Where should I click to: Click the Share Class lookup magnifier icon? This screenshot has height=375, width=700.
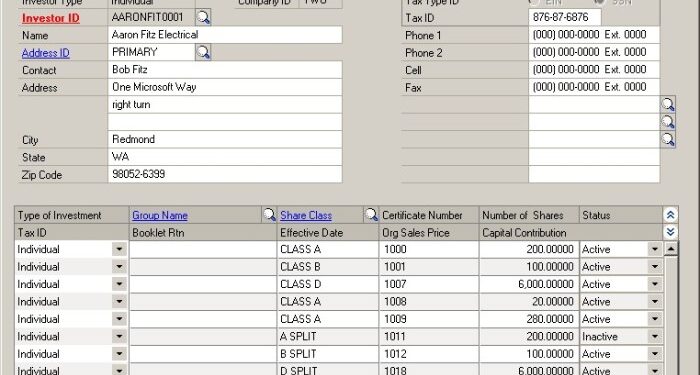[371, 215]
